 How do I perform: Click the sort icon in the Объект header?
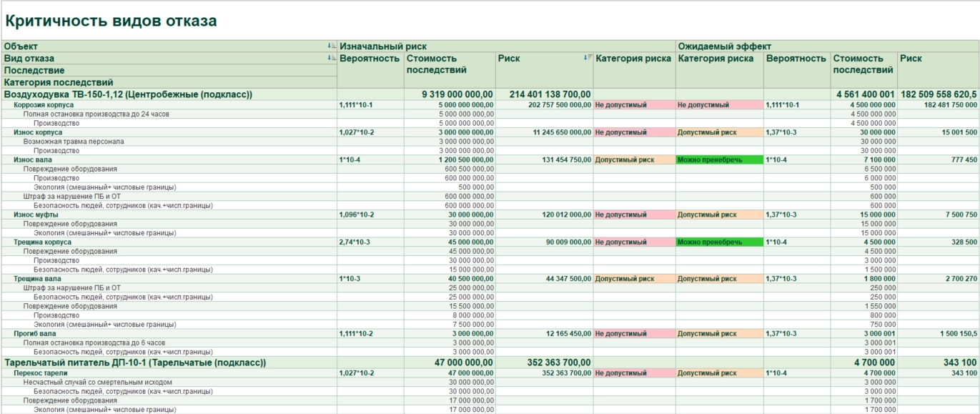331,46
